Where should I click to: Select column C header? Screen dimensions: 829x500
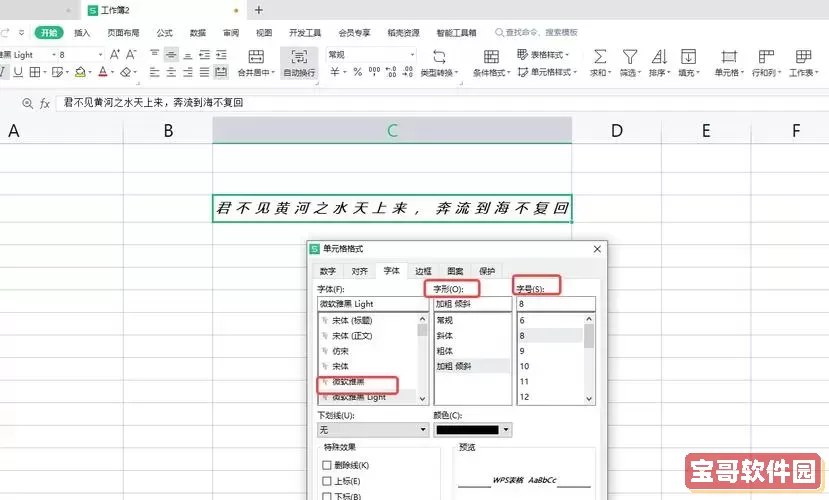392,131
